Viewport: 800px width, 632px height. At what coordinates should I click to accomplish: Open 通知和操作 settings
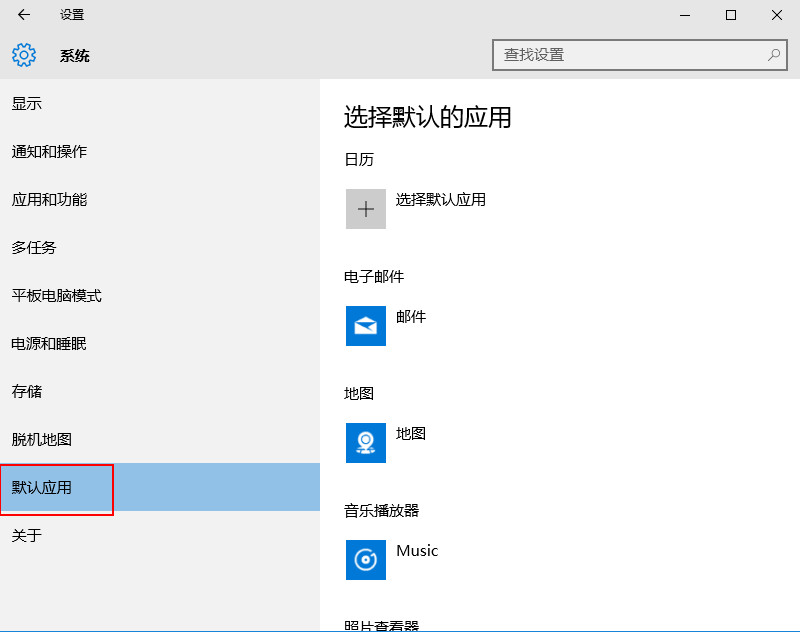click(49, 152)
